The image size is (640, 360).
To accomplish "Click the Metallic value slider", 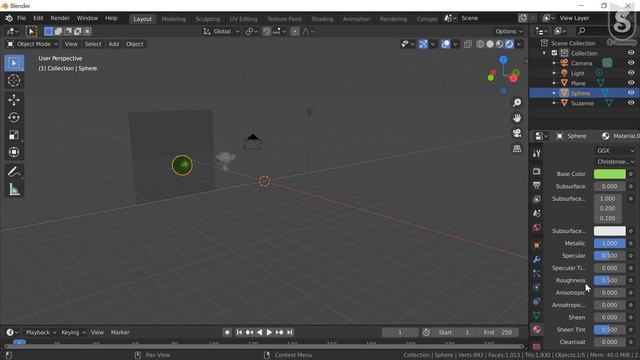I will [x=609, y=243].
